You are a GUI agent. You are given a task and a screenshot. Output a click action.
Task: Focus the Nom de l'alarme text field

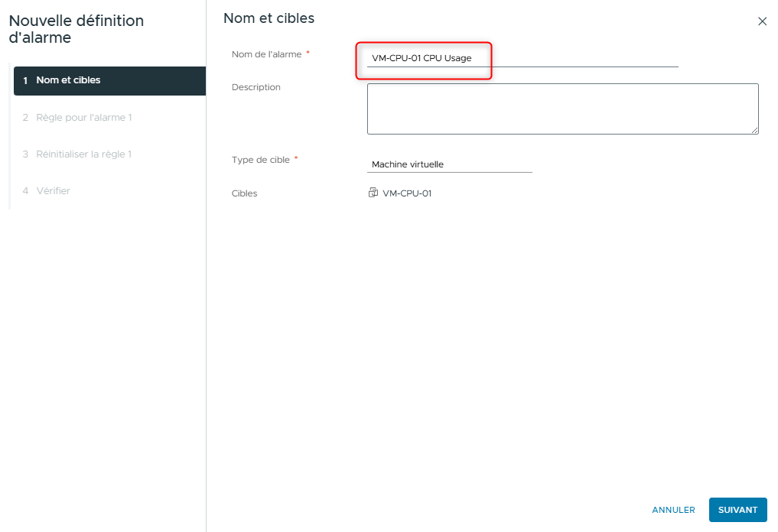[x=522, y=58]
